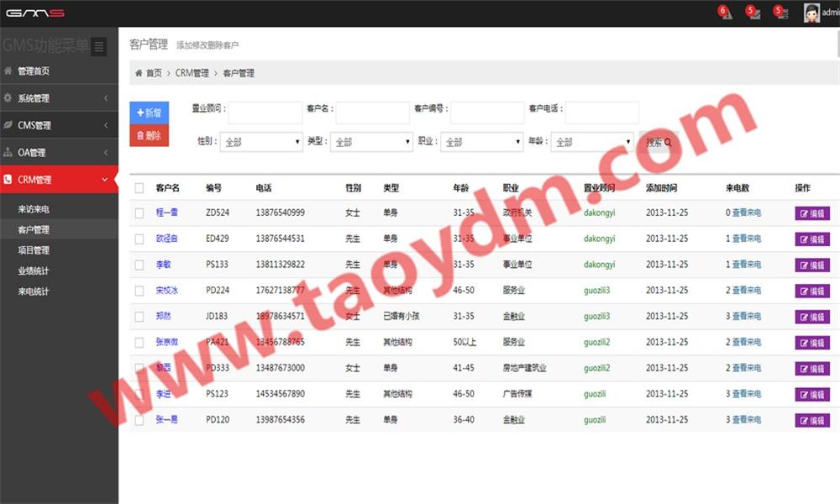Focus the 客户名 input field
Screen dimensions: 840x504
tap(373, 113)
